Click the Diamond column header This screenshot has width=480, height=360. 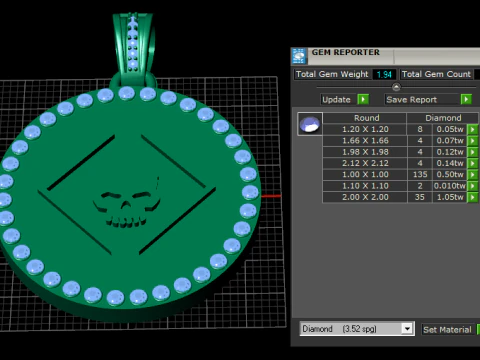[443, 118]
